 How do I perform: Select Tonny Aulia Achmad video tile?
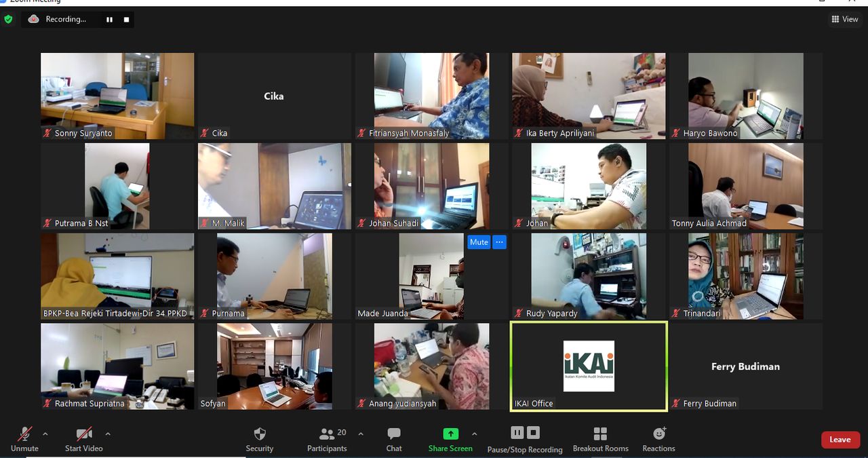[x=746, y=186]
